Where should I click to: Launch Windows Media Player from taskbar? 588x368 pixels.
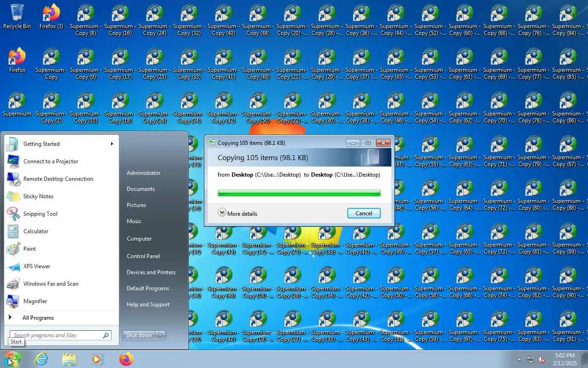click(97, 359)
